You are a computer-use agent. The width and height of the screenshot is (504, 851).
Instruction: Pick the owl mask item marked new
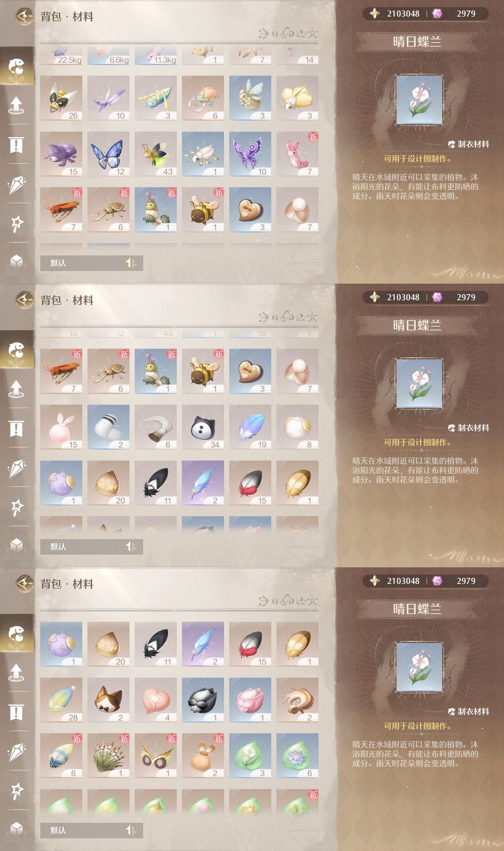[156, 756]
